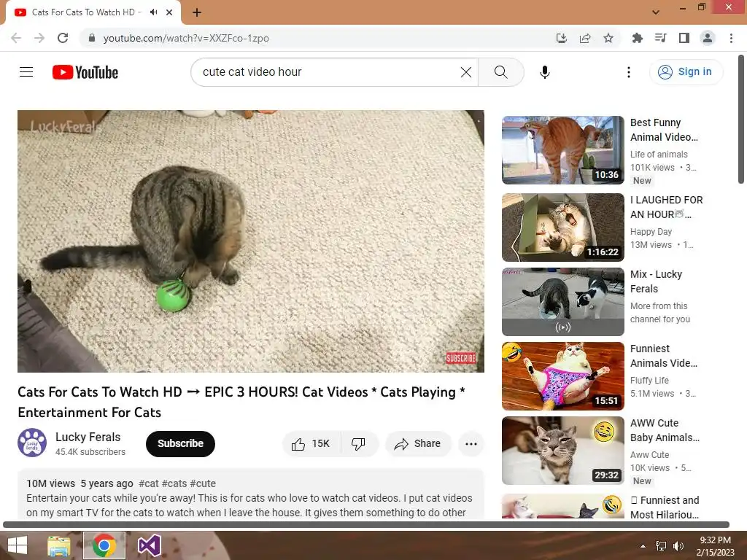The width and height of the screenshot is (747, 560).
Task: Open the tab search dropdown chevron
Action: [656, 12]
